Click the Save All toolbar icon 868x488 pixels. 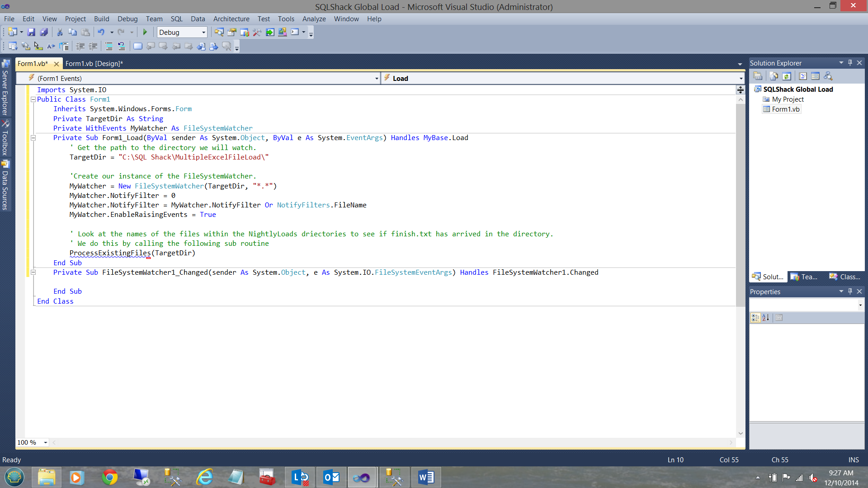tap(44, 32)
